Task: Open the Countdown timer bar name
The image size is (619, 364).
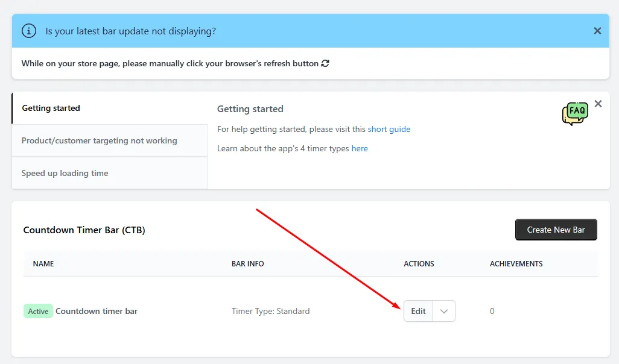Action: point(97,311)
